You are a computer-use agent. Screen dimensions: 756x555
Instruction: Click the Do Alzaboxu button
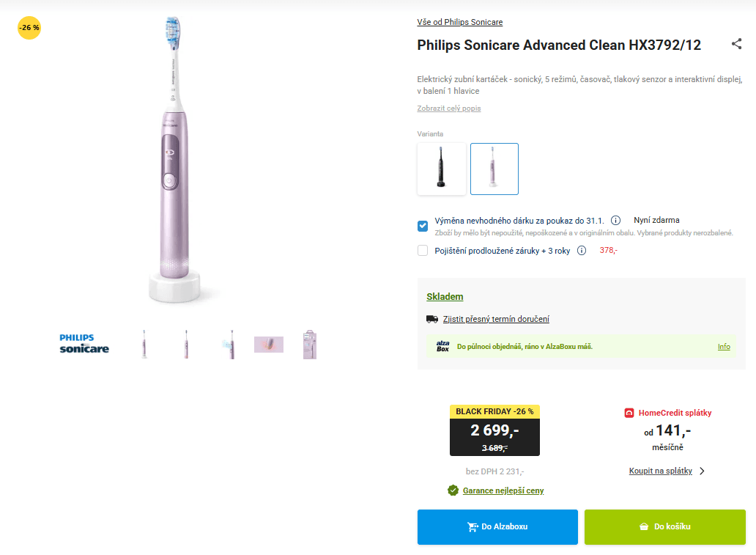pyautogui.click(x=497, y=526)
